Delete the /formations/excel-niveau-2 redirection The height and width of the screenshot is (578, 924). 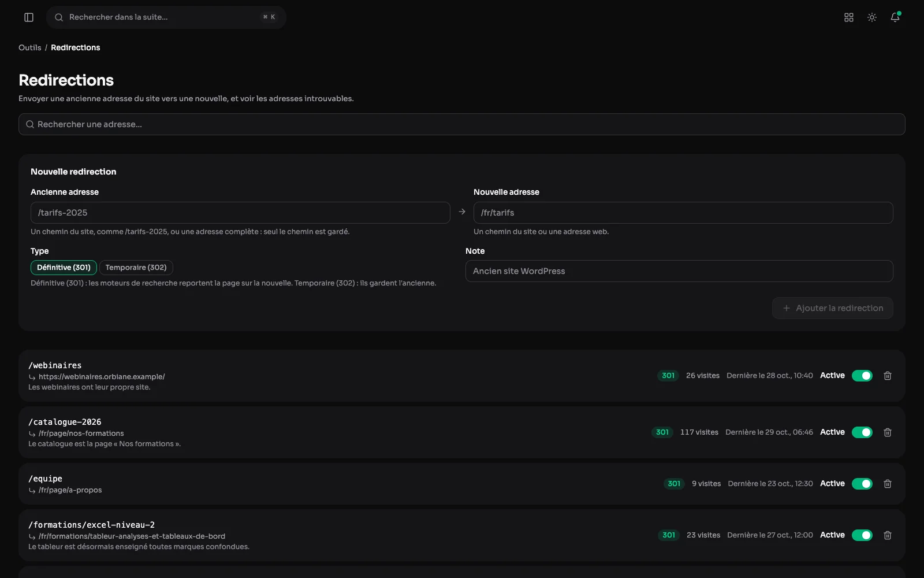[x=888, y=535]
